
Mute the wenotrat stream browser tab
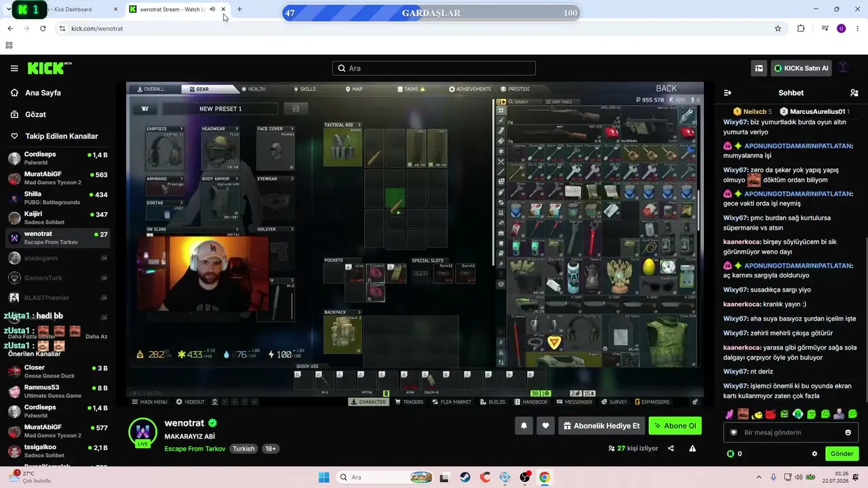(212, 9)
